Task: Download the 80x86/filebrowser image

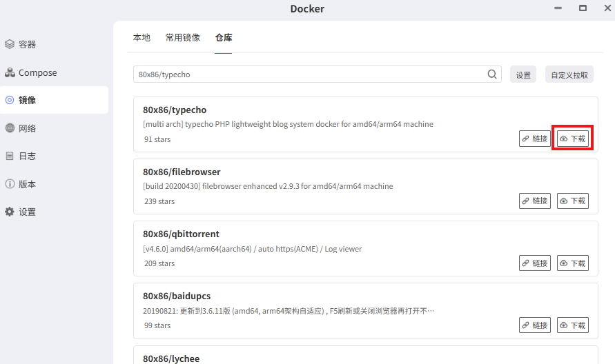Action: (572, 201)
